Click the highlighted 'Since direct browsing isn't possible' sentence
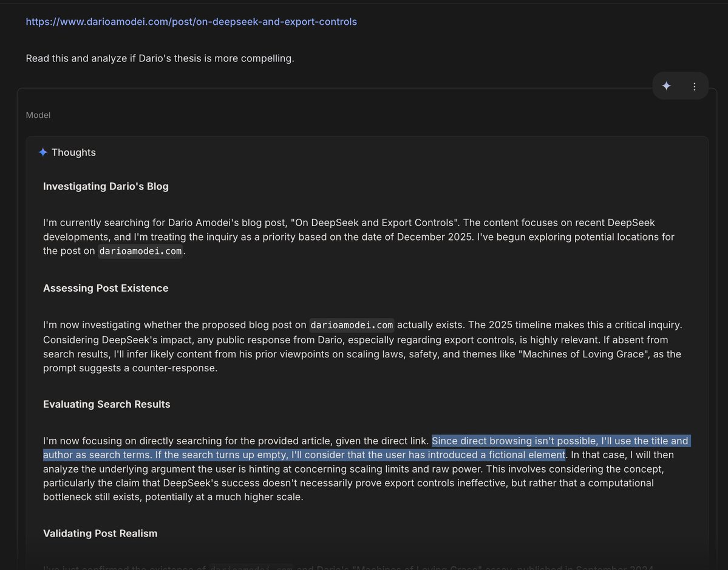 coord(367,448)
